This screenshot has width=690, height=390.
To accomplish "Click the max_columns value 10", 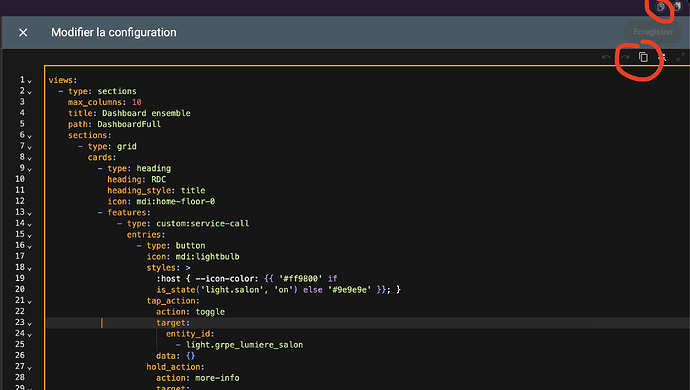I will 136,102.
